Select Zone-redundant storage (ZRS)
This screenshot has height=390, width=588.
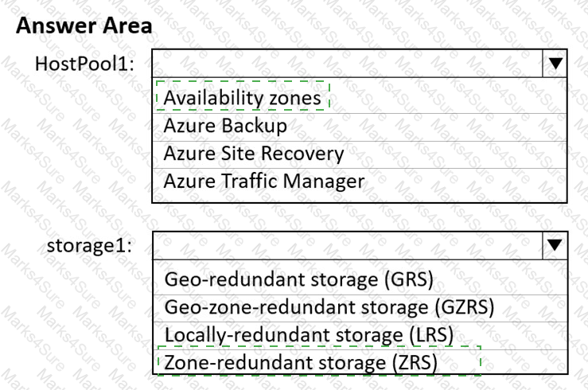point(301,363)
